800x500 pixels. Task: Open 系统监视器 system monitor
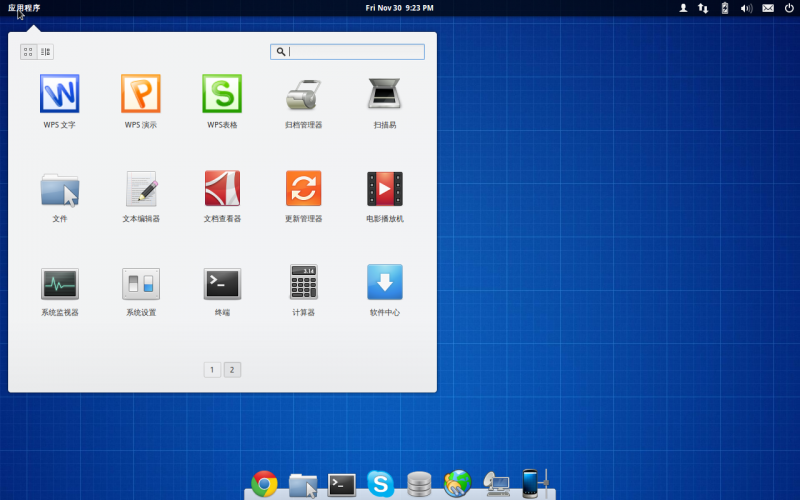(x=60, y=284)
